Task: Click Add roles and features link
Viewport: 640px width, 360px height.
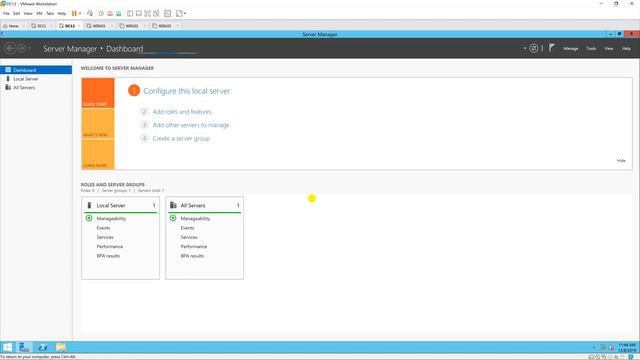Action: pyautogui.click(x=182, y=111)
